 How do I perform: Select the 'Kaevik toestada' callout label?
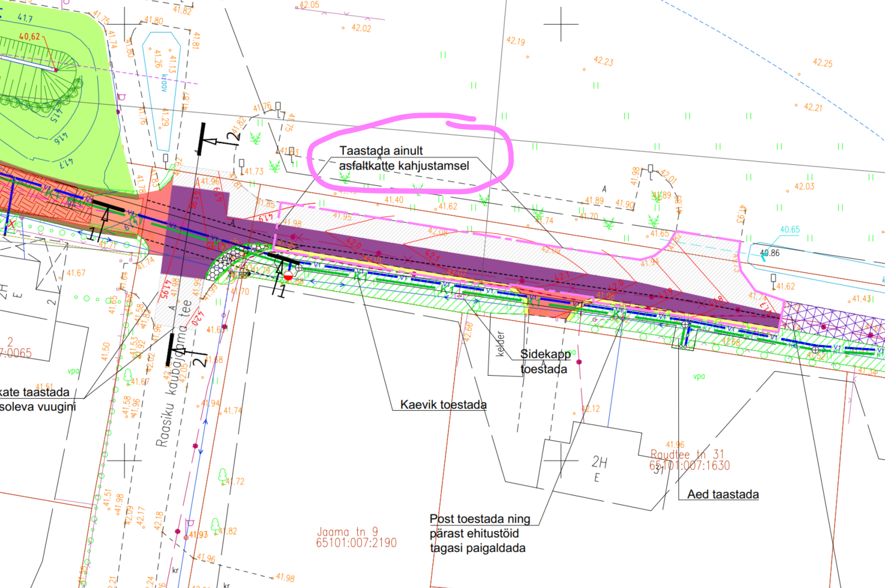[443, 405]
